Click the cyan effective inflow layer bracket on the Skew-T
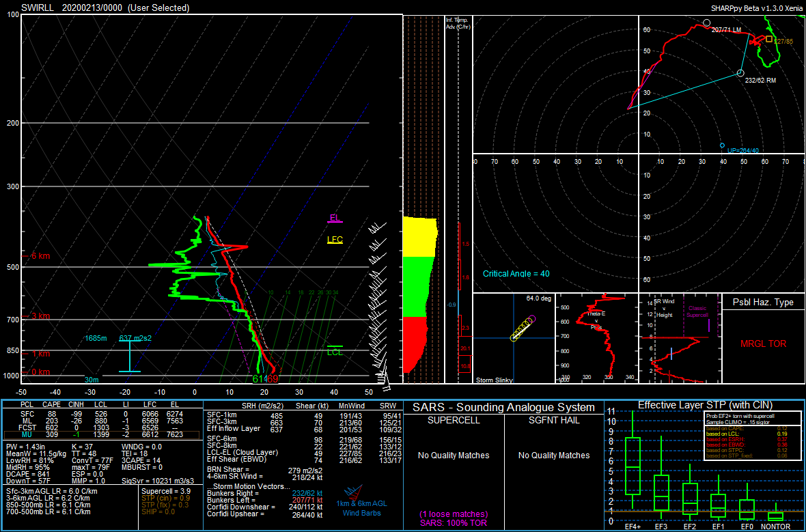The height and width of the screenshot is (532, 806). (130, 356)
